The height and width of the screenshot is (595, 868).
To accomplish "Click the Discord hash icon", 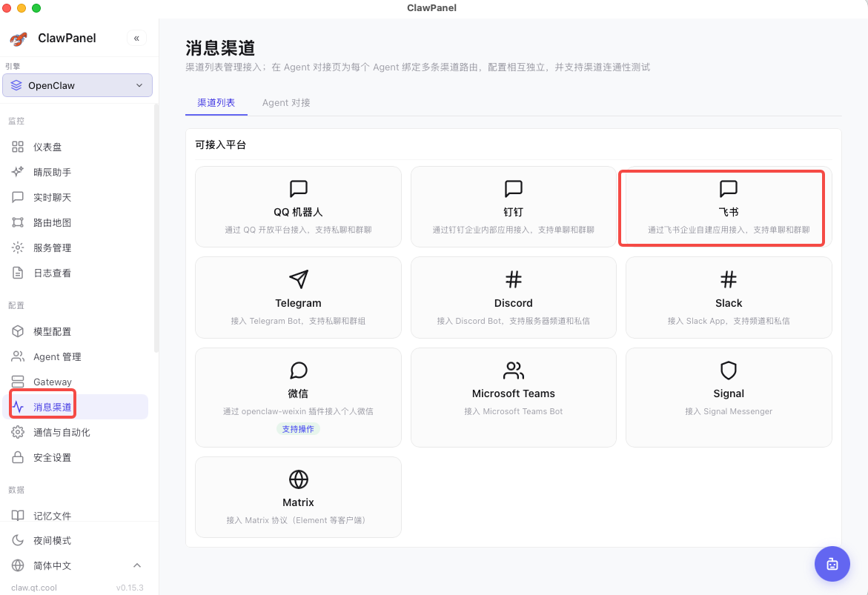I will pos(513,279).
